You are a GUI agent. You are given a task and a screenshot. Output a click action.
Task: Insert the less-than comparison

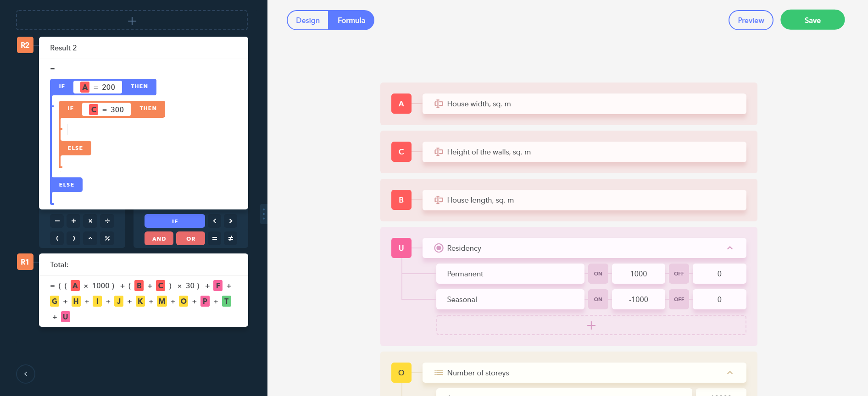[x=214, y=221]
